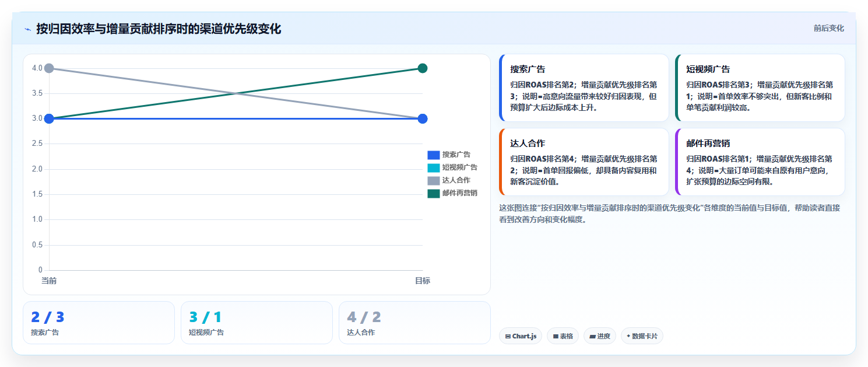Click the 邮件再营销 legend label

(x=460, y=194)
